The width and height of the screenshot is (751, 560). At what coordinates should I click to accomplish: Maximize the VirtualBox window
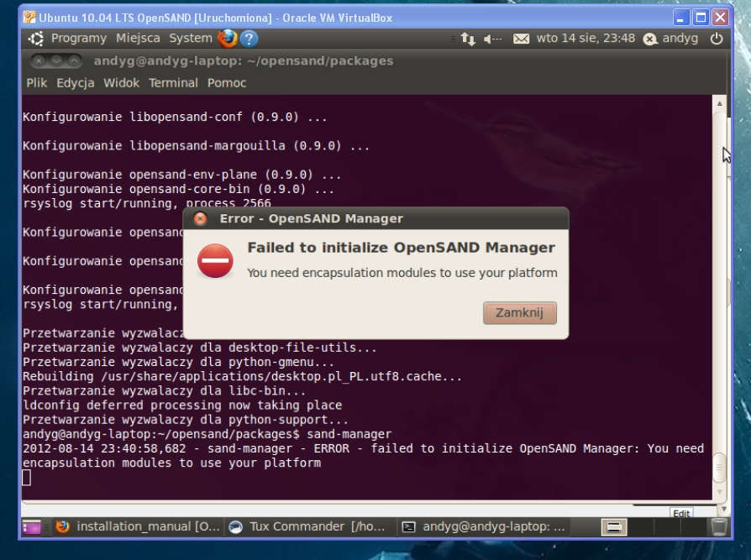coord(701,18)
